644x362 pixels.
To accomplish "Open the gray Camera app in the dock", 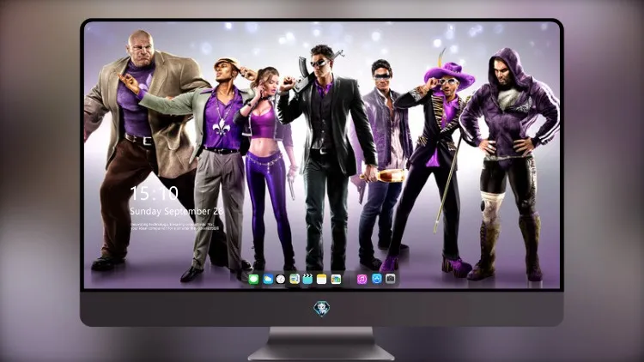I will (x=390, y=279).
